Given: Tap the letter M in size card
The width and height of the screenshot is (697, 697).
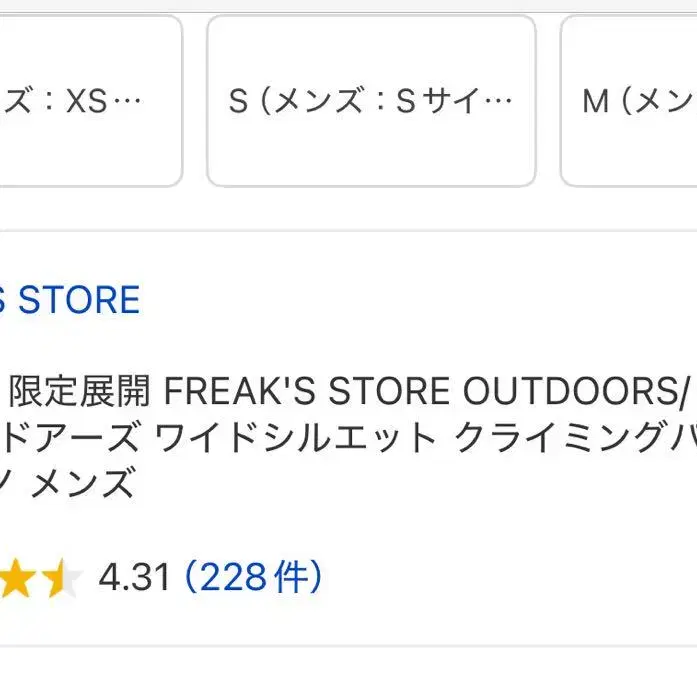Looking at the screenshot, I should click(596, 101).
